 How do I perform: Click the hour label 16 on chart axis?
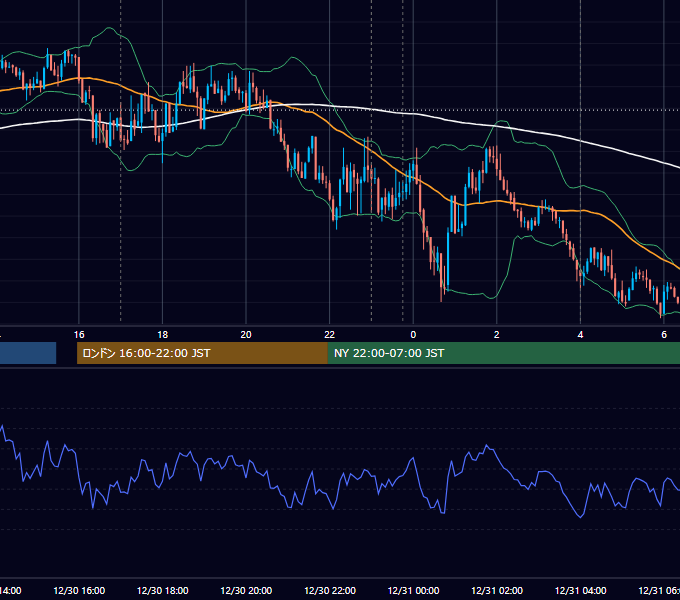79,335
